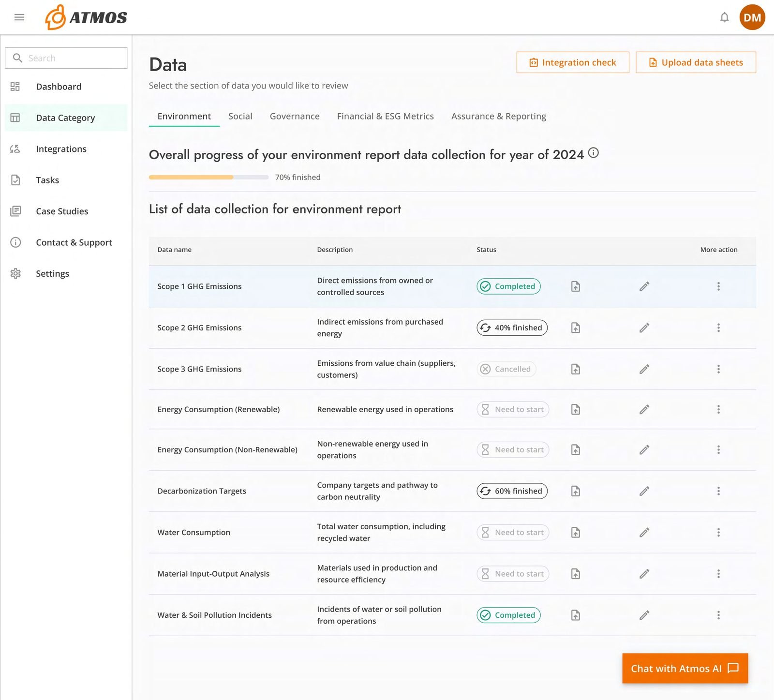Open more actions menu for Scope 3 GHG Emissions
This screenshot has height=700, width=774.
coord(718,369)
